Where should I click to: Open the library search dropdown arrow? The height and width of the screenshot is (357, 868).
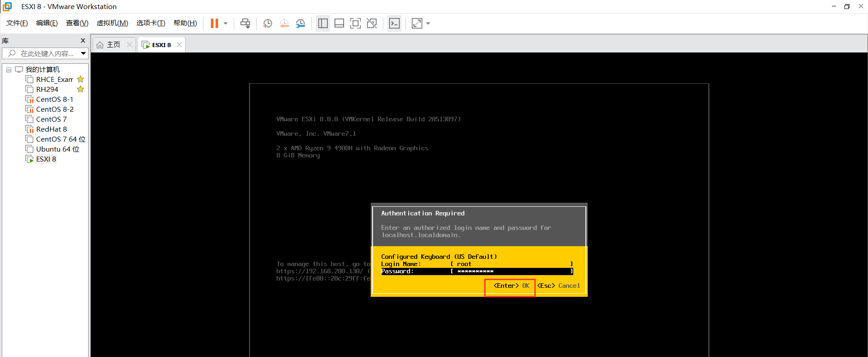tap(83, 53)
